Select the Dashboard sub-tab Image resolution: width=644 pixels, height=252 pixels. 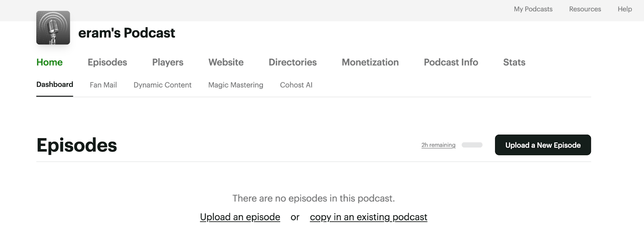click(55, 84)
